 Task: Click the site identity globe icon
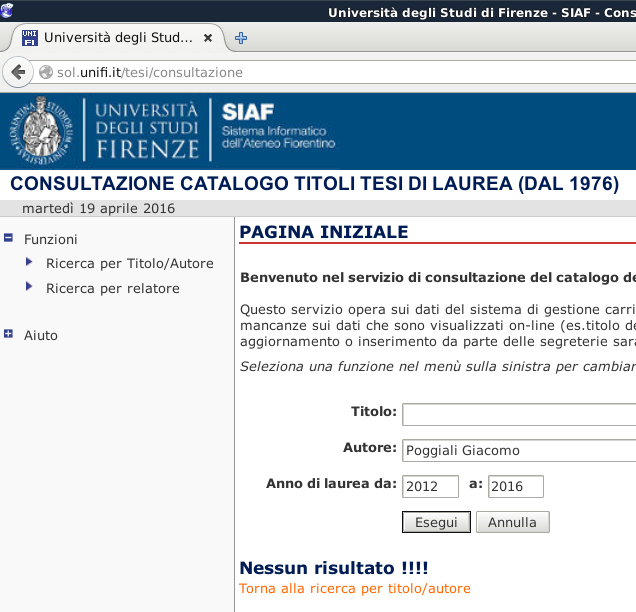coord(45,73)
